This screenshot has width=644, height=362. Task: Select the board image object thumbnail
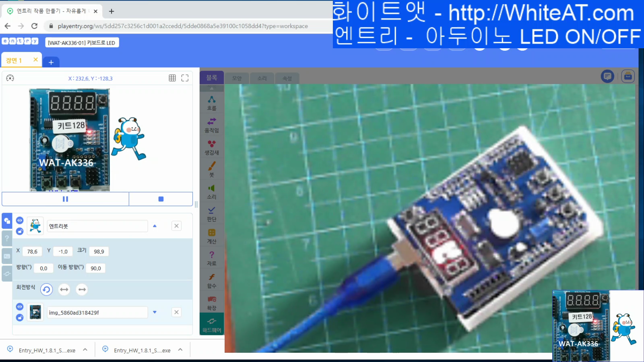tap(35, 313)
